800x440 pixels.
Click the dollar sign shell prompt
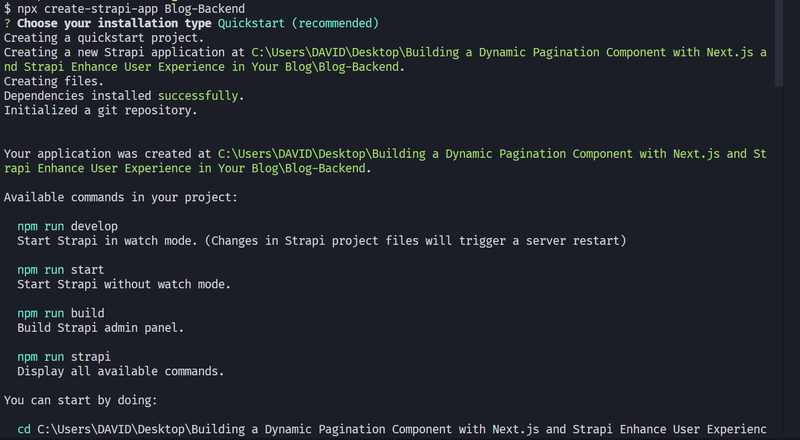pos(7,9)
